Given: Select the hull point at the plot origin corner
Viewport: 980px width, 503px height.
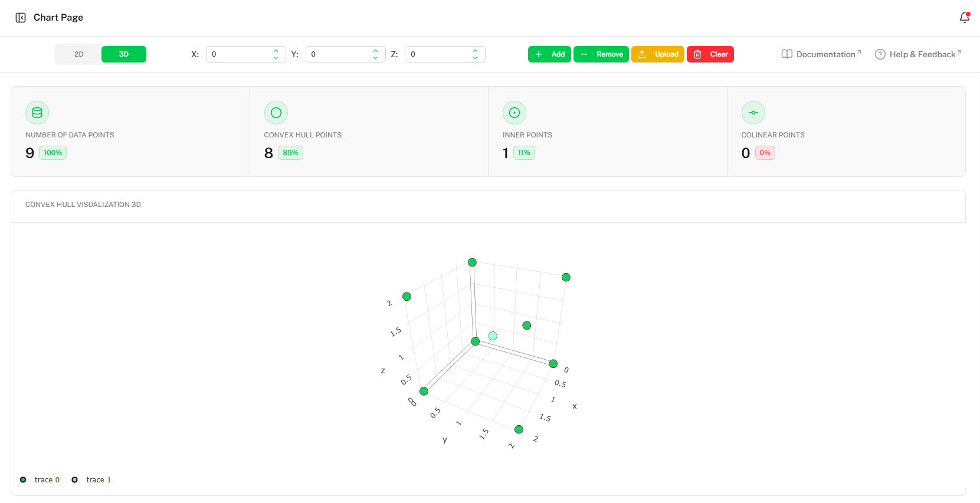Looking at the screenshot, I should pos(476,341).
